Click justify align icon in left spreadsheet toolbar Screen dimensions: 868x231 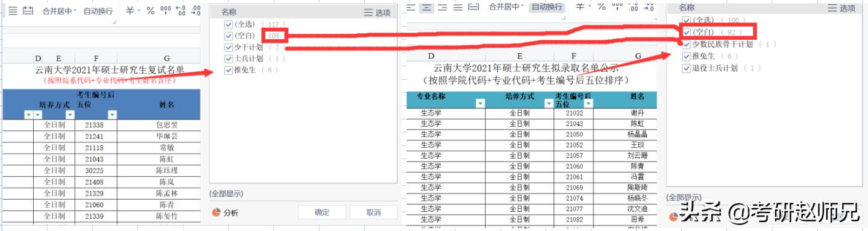coord(13,11)
